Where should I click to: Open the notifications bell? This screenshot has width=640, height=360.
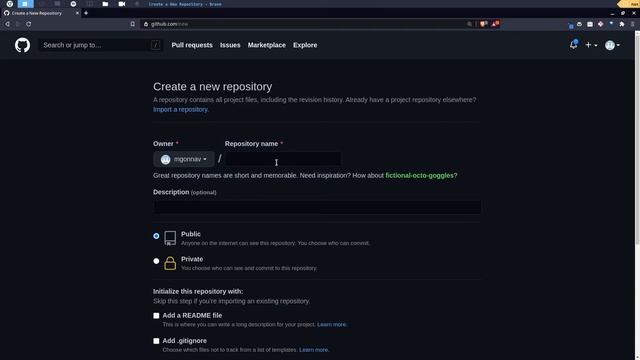click(573, 44)
